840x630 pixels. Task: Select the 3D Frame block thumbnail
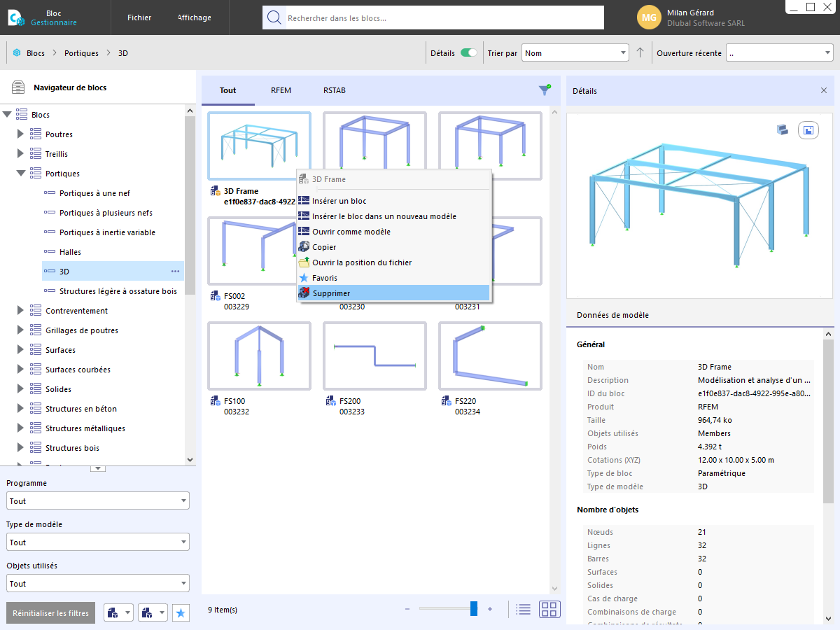[x=260, y=146]
